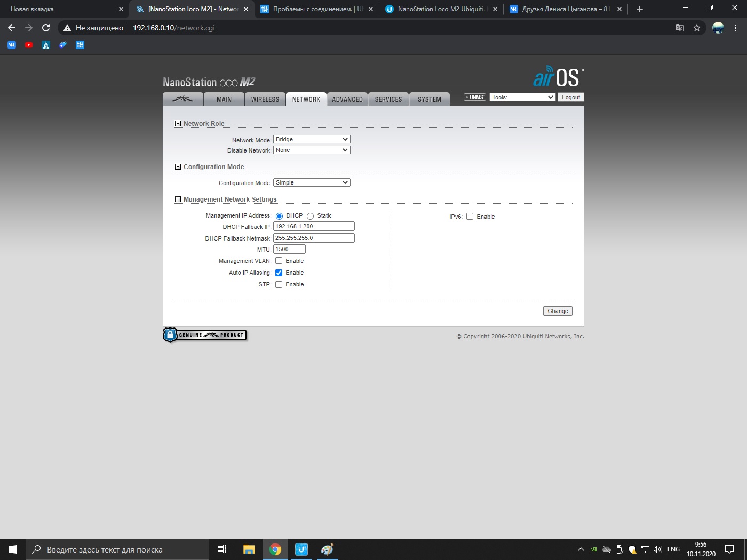
Task: Open the Chrome profile avatar
Action: (718, 28)
